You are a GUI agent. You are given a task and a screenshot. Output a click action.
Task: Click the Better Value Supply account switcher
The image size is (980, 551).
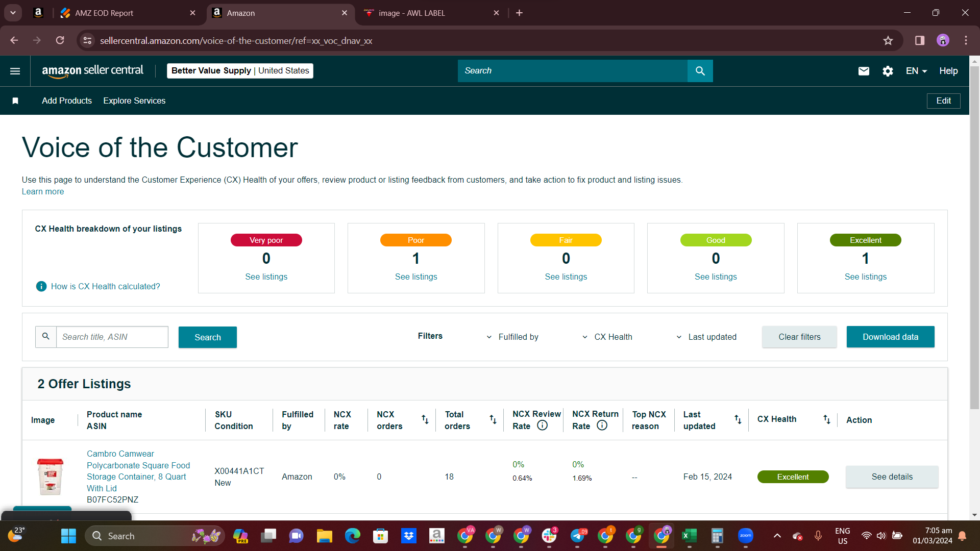(240, 71)
